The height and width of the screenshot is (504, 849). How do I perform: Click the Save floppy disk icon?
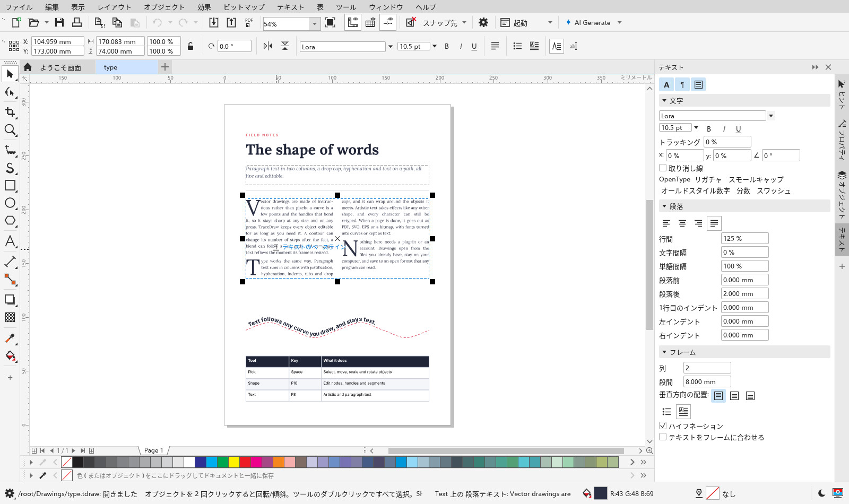[59, 22]
